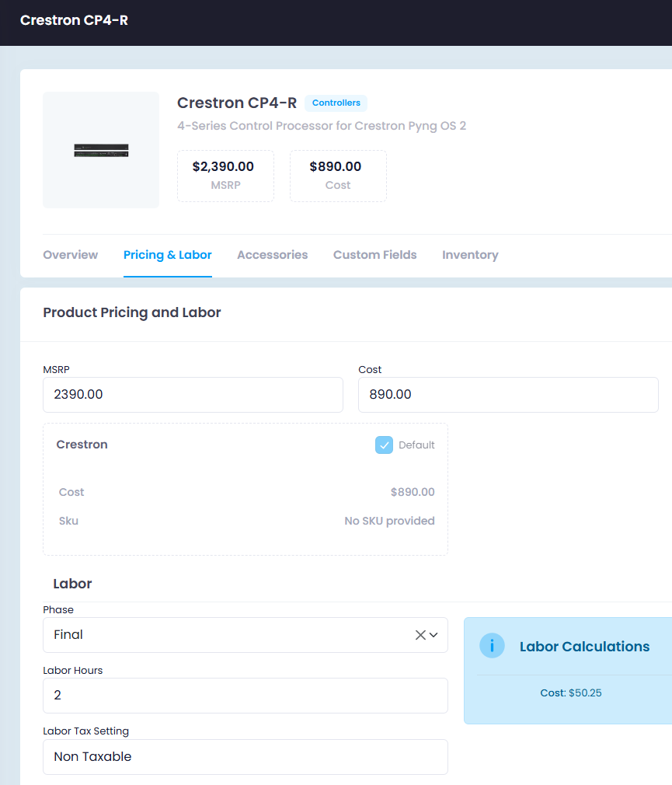Screen dimensions: 672x785
Task: Switch to the Accessories tab
Action: tap(272, 255)
